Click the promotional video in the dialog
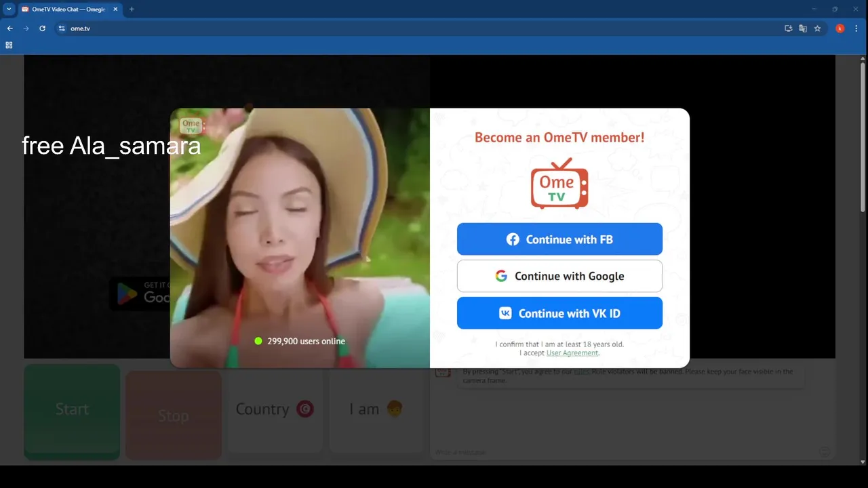Image resolution: width=868 pixels, height=488 pixels. pos(300,238)
